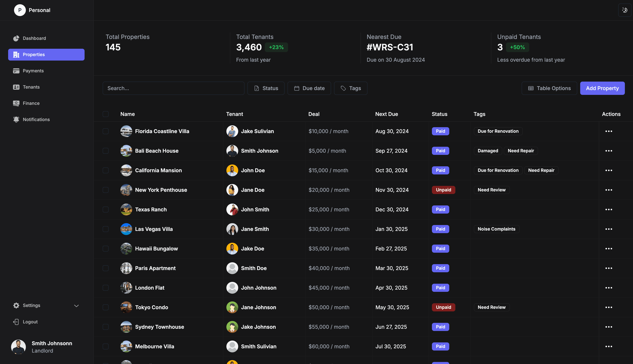The height and width of the screenshot is (364, 633).
Task: Click into the Search field
Action: coord(173,88)
